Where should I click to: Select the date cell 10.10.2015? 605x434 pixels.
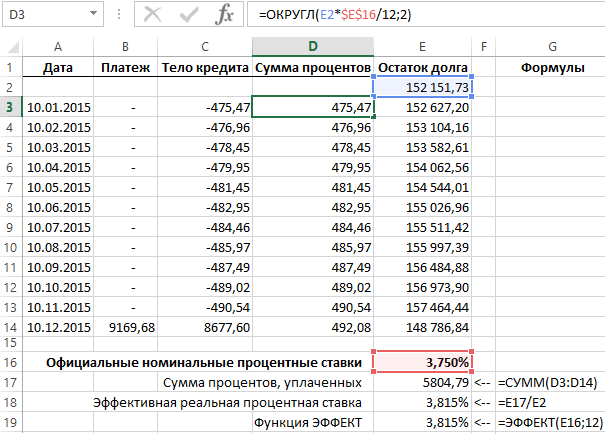coord(58,287)
